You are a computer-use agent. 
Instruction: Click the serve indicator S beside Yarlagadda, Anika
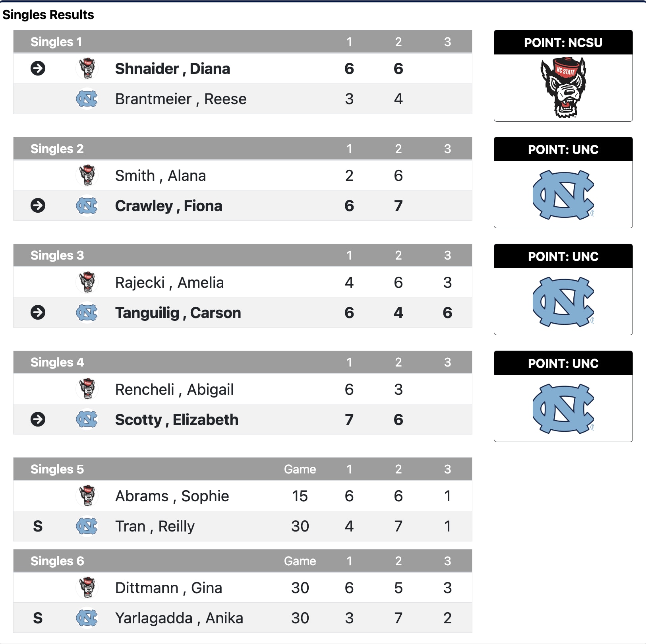click(x=38, y=618)
